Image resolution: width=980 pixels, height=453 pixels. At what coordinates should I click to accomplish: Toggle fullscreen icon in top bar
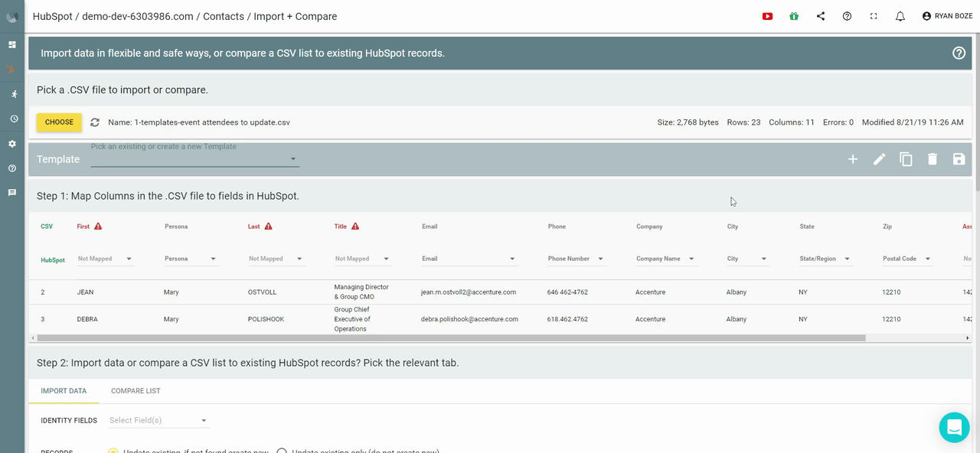(874, 16)
